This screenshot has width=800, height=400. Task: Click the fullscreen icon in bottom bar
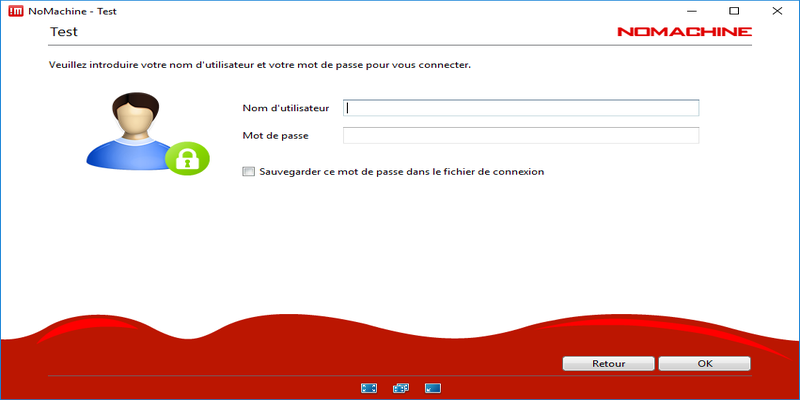point(369,388)
